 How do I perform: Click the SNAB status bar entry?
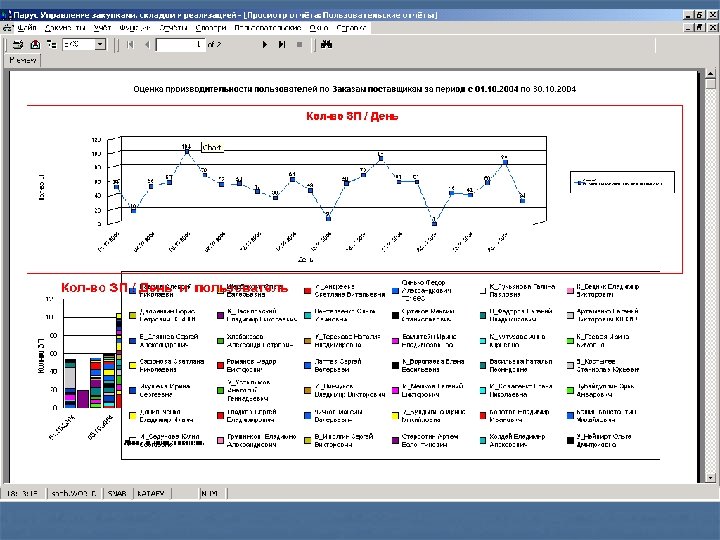pyautogui.click(x=117, y=494)
